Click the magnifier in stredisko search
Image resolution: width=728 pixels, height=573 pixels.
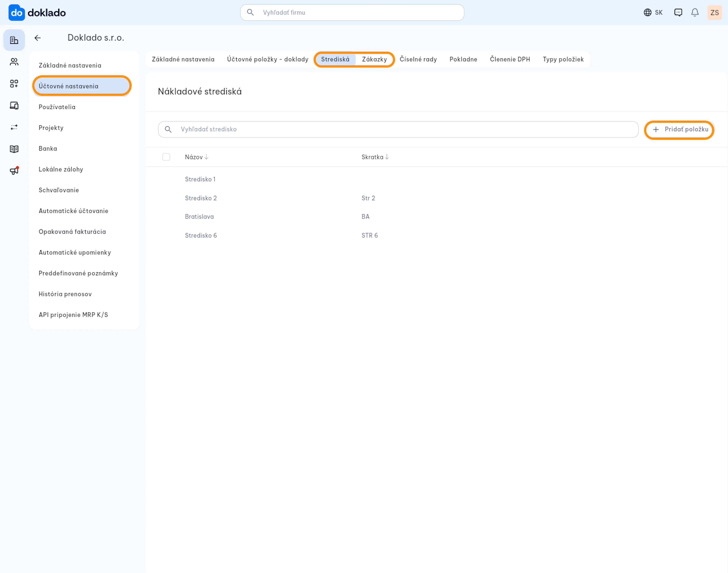click(168, 130)
